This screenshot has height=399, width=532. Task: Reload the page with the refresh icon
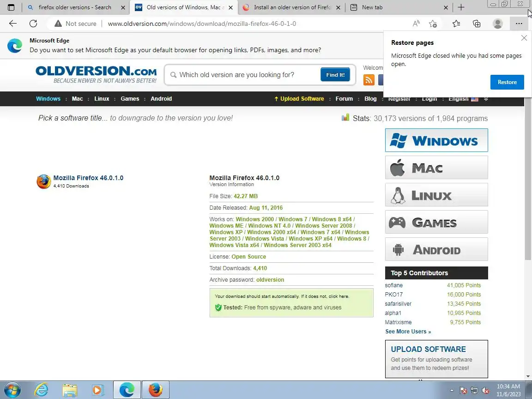click(33, 24)
